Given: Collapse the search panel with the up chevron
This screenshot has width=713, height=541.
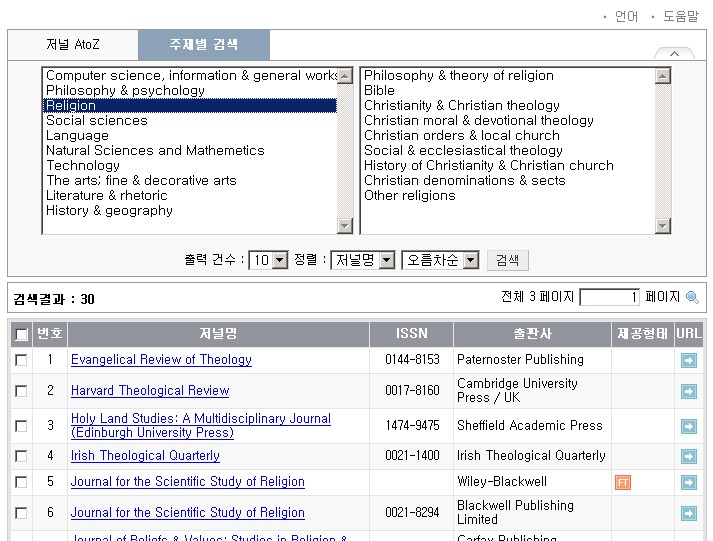Looking at the screenshot, I should [x=674, y=54].
